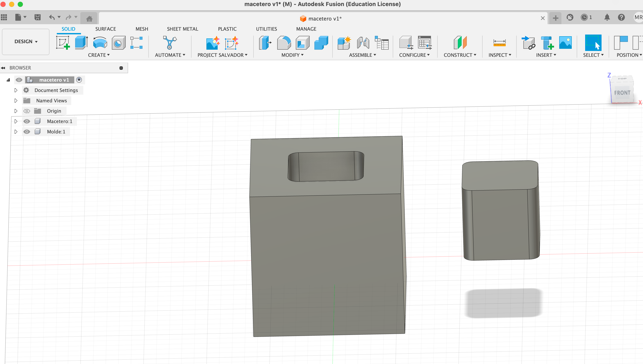Screen dimensions: 643x364
Task: Select the Combine tool
Action: coord(321,43)
